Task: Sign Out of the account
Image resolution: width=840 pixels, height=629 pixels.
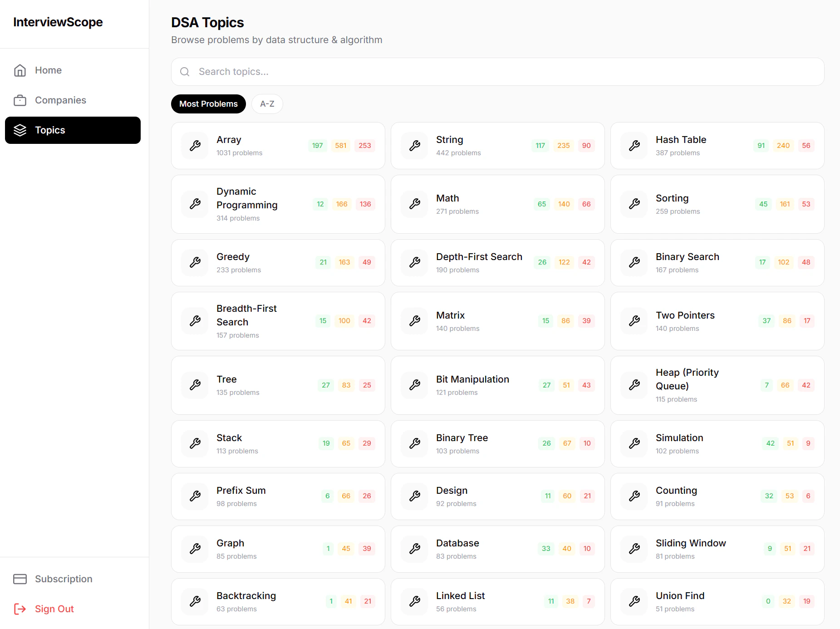Action: coord(73,609)
